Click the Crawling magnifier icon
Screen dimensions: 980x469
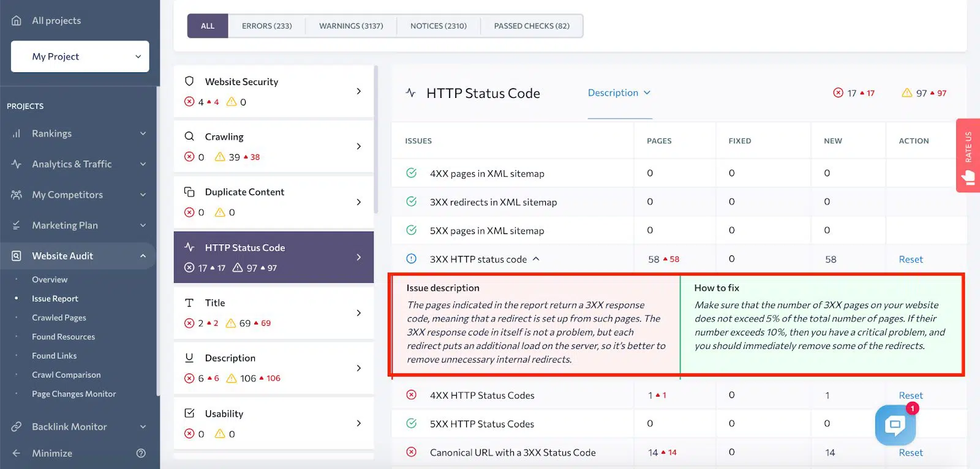(x=189, y=137)
